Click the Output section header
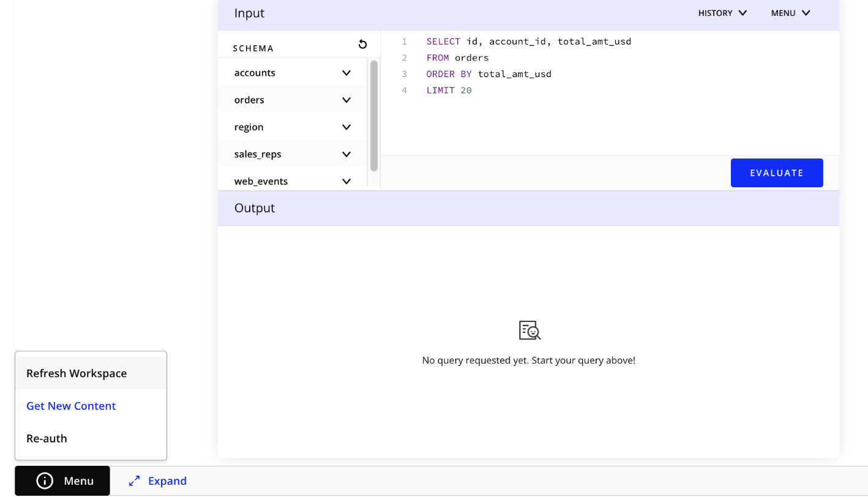868x497 pixels. point(255,207)
